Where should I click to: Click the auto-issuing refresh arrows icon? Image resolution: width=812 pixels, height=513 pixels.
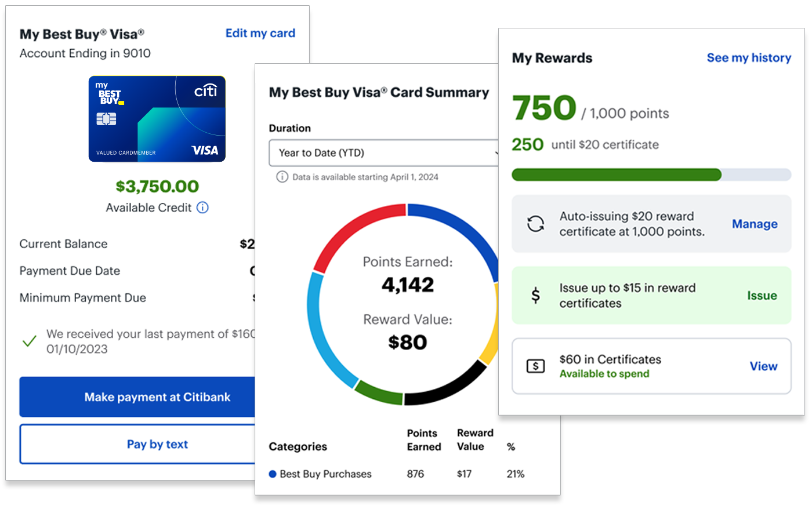tap(535, 224)
